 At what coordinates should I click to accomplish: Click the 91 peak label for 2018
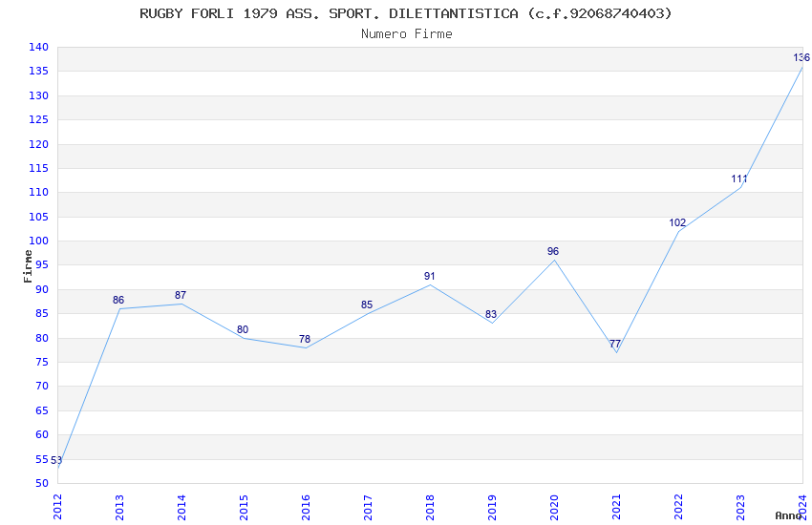click(x=429, y=276)
